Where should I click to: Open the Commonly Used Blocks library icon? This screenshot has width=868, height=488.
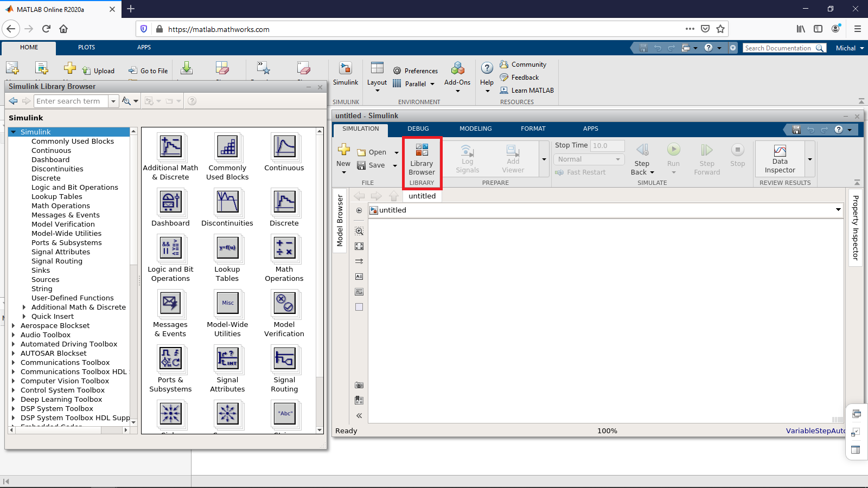[227, 146]
